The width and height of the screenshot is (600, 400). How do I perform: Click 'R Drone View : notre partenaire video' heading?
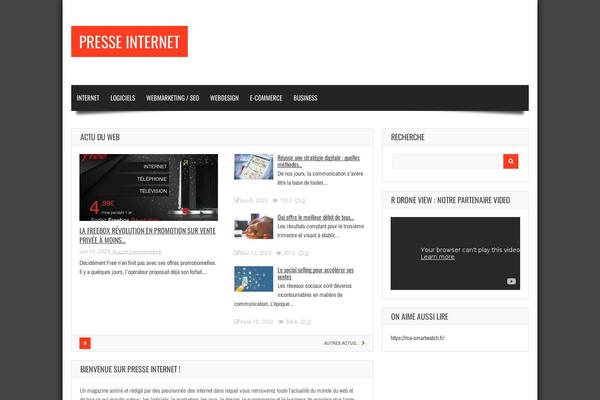point(450,200)
